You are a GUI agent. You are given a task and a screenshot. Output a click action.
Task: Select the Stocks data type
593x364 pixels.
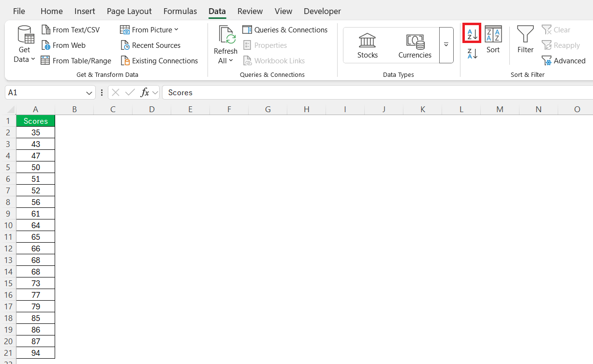[368, 45]
